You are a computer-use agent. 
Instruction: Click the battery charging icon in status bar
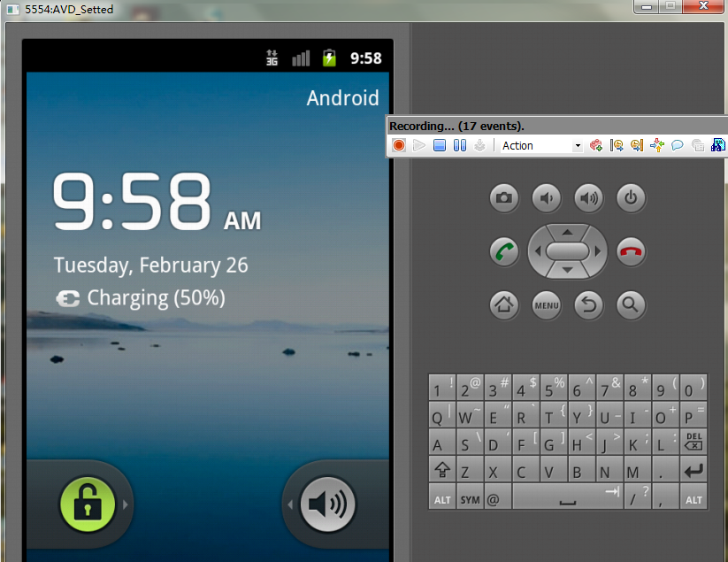329,58
